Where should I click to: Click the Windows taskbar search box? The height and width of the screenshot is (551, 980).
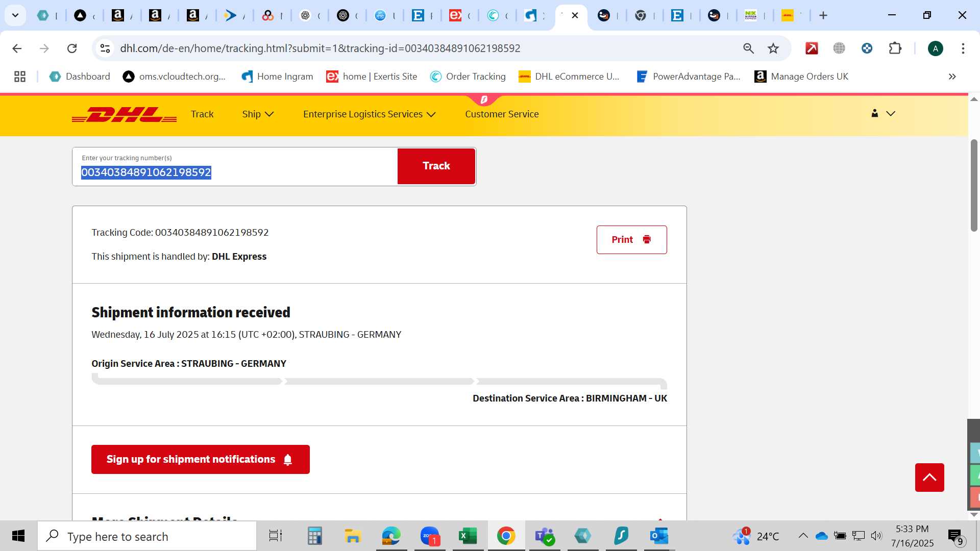pyautogui.click(x=147, y=536)
